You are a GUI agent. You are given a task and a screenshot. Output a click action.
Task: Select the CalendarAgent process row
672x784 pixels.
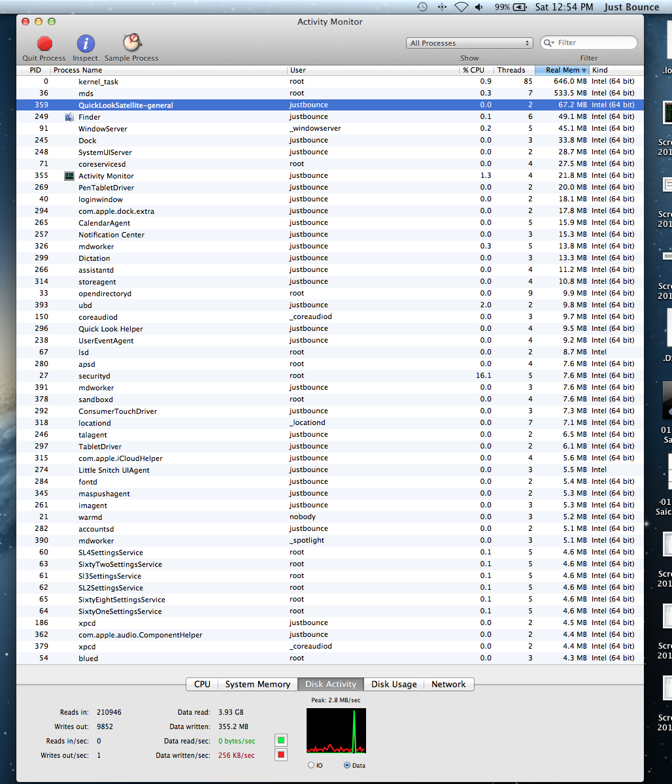330,222
